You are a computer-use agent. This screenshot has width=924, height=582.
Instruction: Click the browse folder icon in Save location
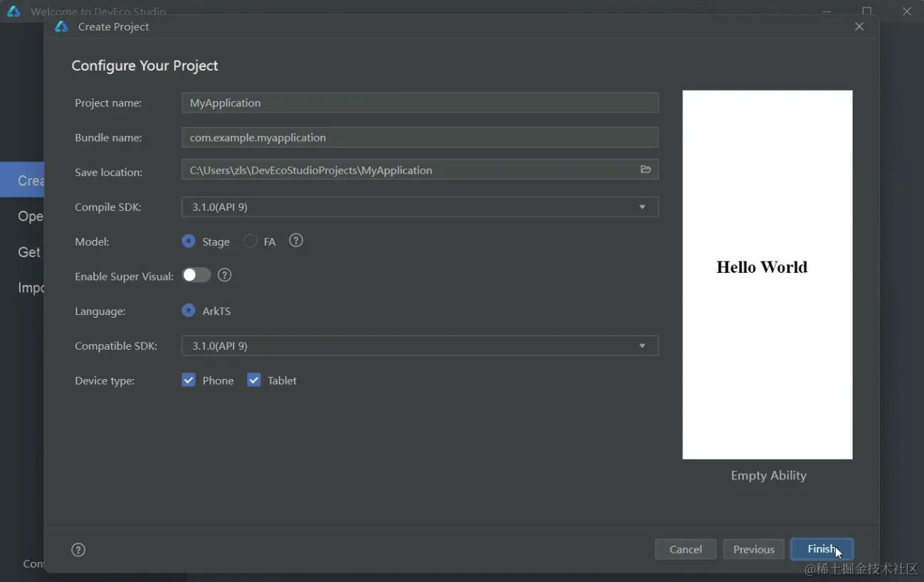(646, 170)
